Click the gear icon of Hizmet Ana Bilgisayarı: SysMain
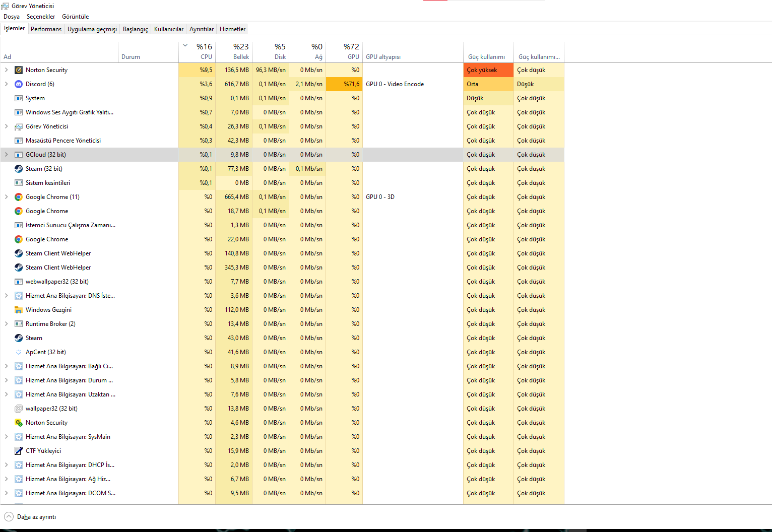The width and height of the screenshot is (772, 532). (19, 437)
